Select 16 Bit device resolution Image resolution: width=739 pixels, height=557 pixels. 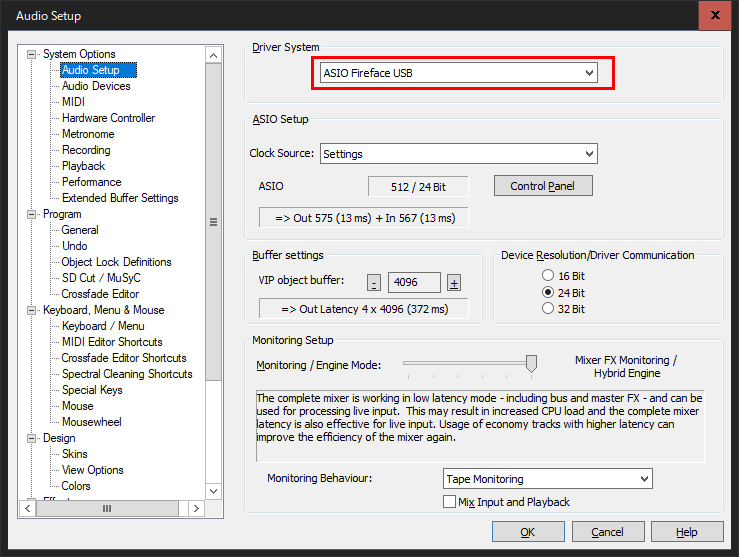point(547,275)
